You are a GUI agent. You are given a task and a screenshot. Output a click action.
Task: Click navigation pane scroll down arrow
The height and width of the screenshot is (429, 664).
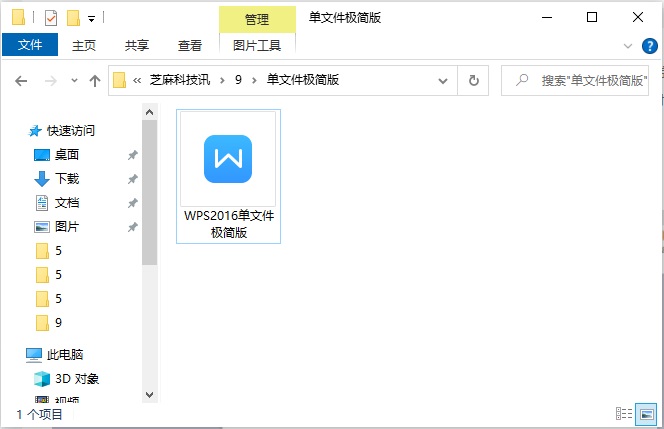149,395
